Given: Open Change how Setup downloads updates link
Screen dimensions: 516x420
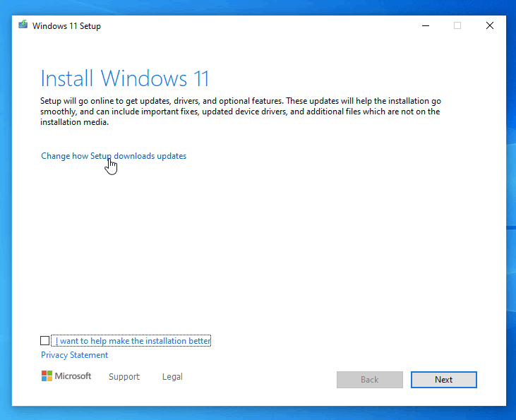Looking at the screenshot, I should coord(114,156).
